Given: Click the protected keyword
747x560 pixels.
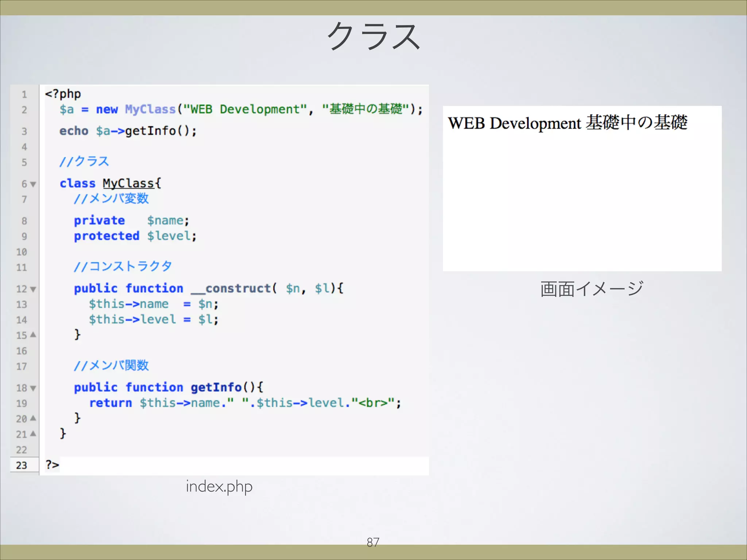Looking at the screenshot, I should pyautogui.click(x=107, y=236).
